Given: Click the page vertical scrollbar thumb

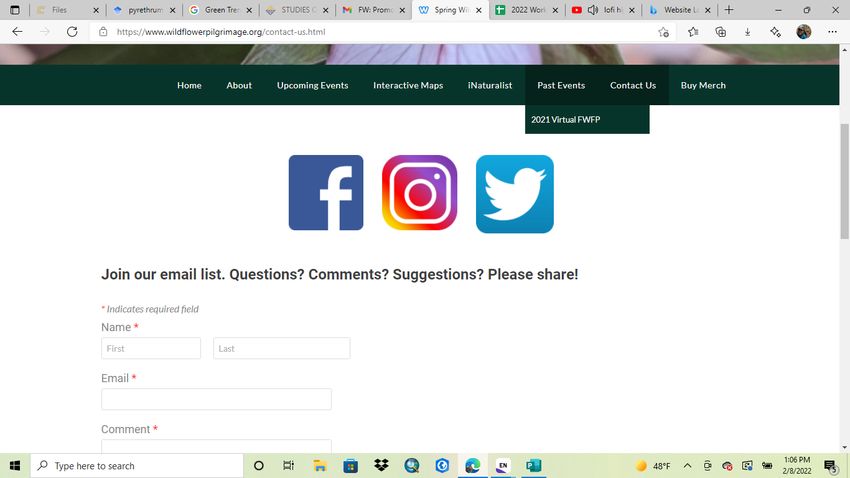Looking at the screenshot, I should [845, 181].
